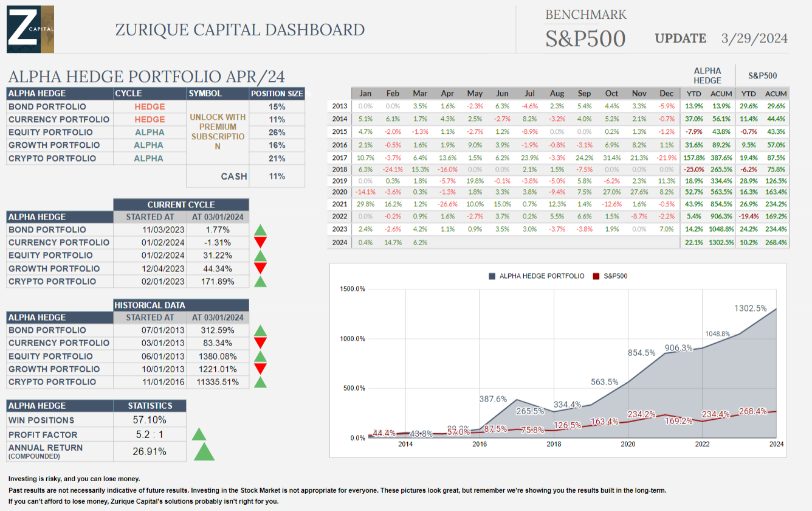Image resolution: width=812 pixels, height=511 pixels.
Task: Click HEDGE cycle in Bond Portfolio row
Action: click(x=150, y=106)
